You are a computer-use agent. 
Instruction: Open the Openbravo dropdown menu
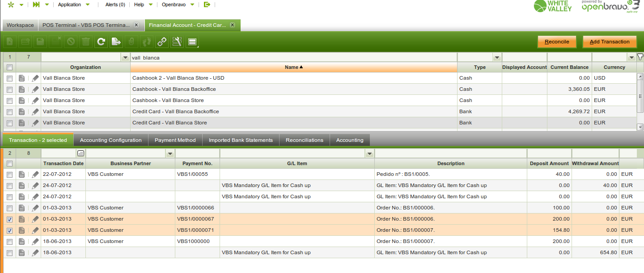(x=178, y=4)
